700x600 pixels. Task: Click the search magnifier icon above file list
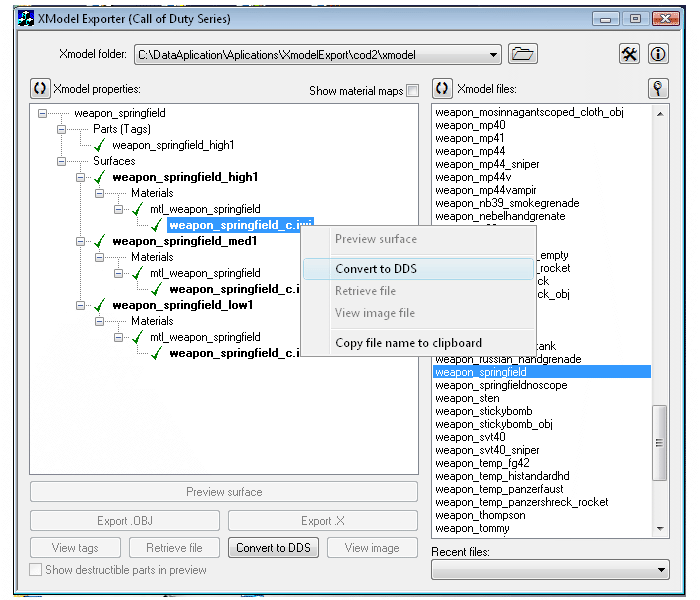pyautogui.click(x=658, y=88)
